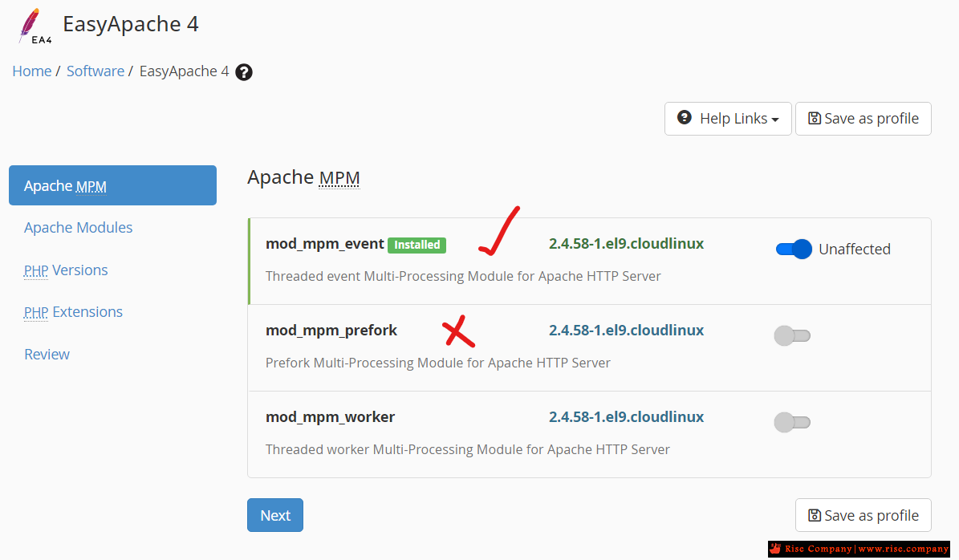The image size is (959, 560).
Task: Click the Unaffected status label
Action: 855,250
